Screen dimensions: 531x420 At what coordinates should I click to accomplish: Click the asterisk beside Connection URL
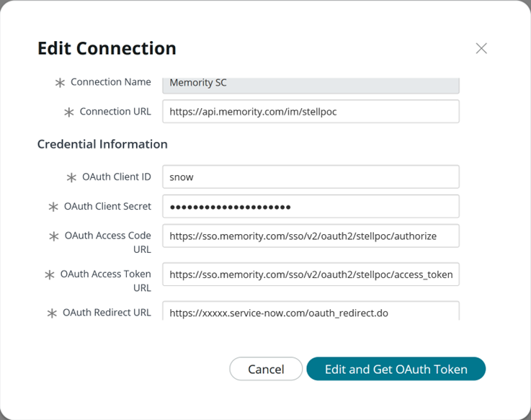click(x=69, y=112)
